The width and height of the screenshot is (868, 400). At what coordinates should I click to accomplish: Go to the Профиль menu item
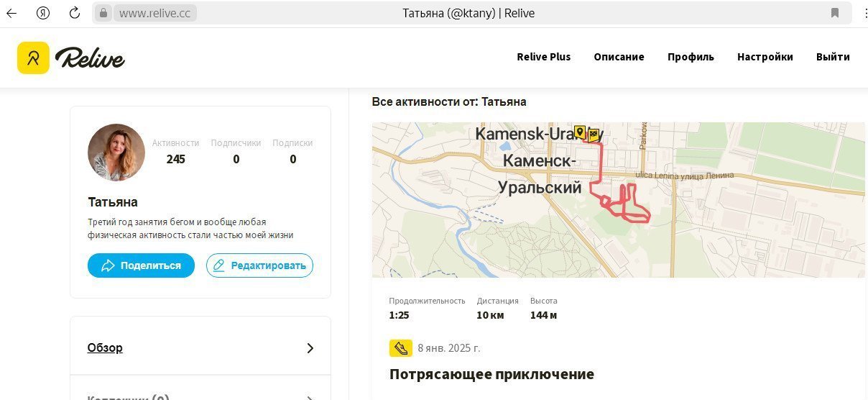click(x=691, y=57)
